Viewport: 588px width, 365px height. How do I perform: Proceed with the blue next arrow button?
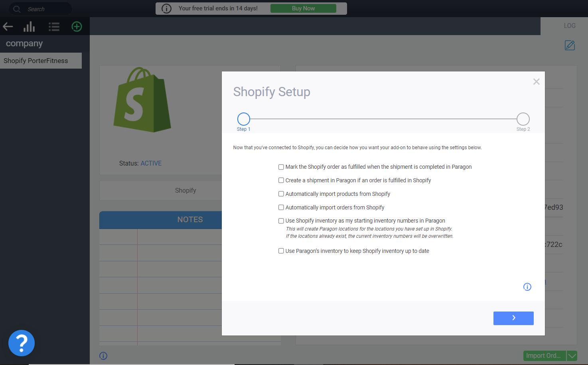click(x=513, y=318)
